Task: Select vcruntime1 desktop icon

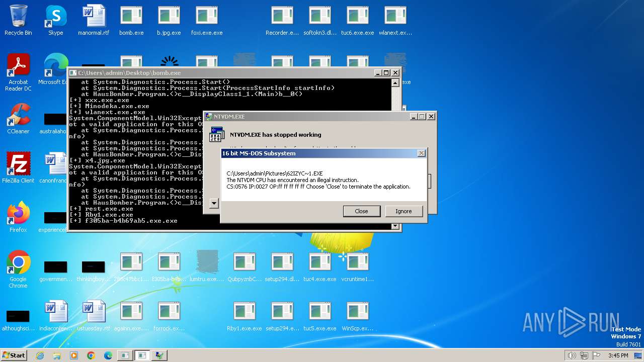Action: pyautogui.click(x=358, y=267)
